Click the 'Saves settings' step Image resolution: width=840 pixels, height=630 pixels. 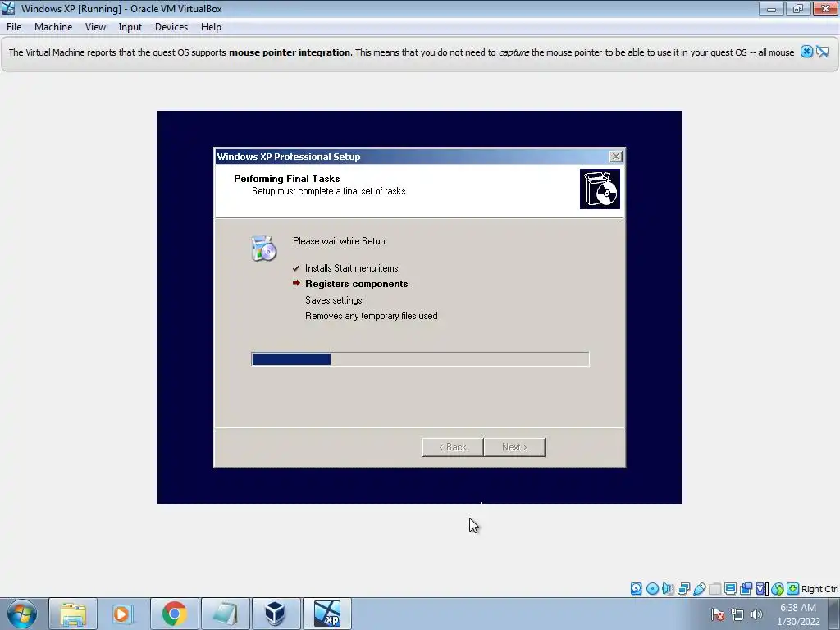[333, 300]
